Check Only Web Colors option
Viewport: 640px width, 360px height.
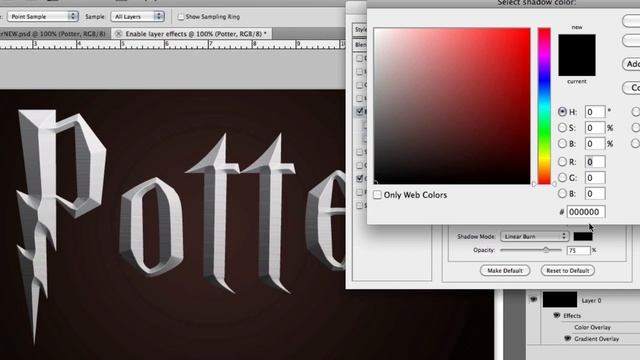[378, 195]
